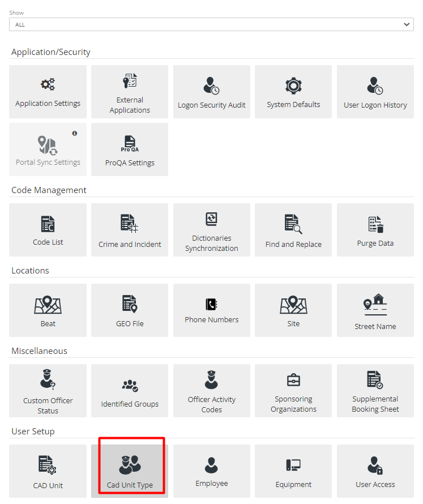
Task: Click the Code Management section heading
Action: tap(49, 190)
